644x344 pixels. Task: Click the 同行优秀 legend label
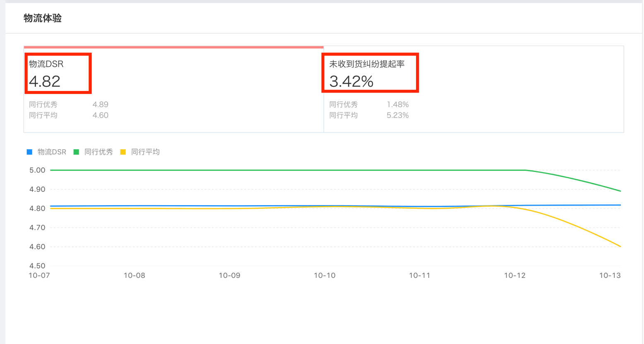tap(99, 152)
